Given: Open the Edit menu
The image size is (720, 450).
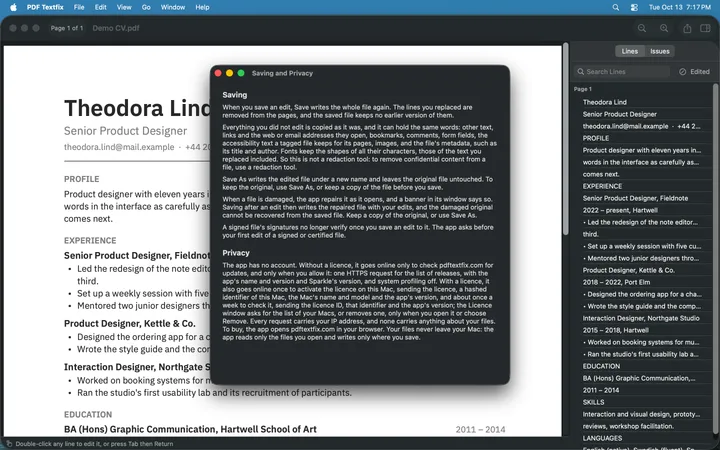Looking at the screenshot, I should tap(101, 7).
